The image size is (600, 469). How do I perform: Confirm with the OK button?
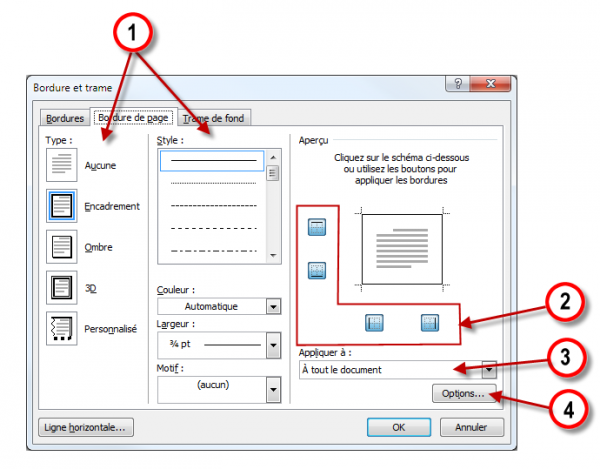pyautogui.click(x=399, y=427)
